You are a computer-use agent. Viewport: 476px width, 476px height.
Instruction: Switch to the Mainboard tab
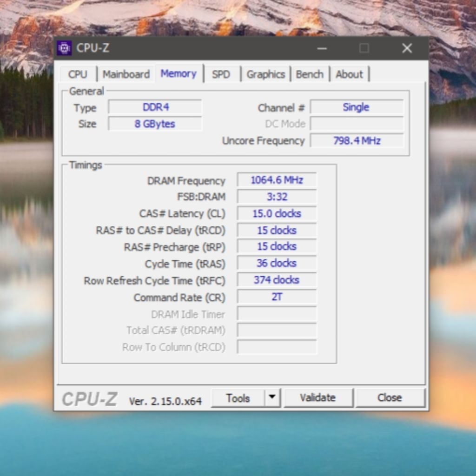pos(126,74)
